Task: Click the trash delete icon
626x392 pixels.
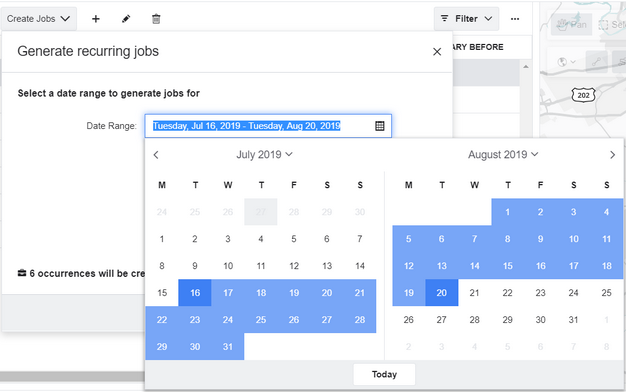Action: coord(156,19)
